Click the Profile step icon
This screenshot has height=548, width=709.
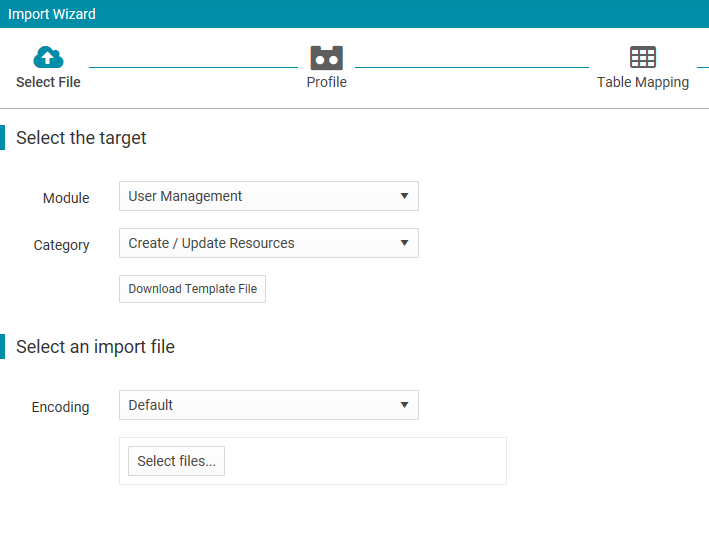326,57
